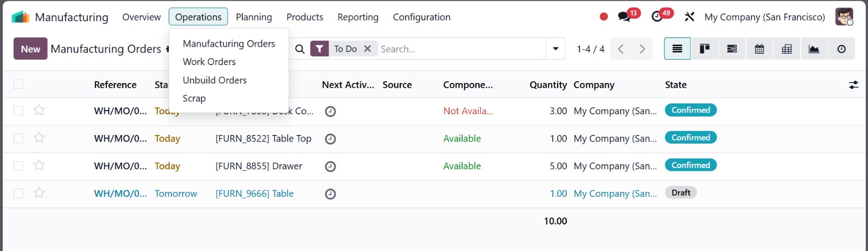Remove the To Do filter

click(x=367, y=49)
